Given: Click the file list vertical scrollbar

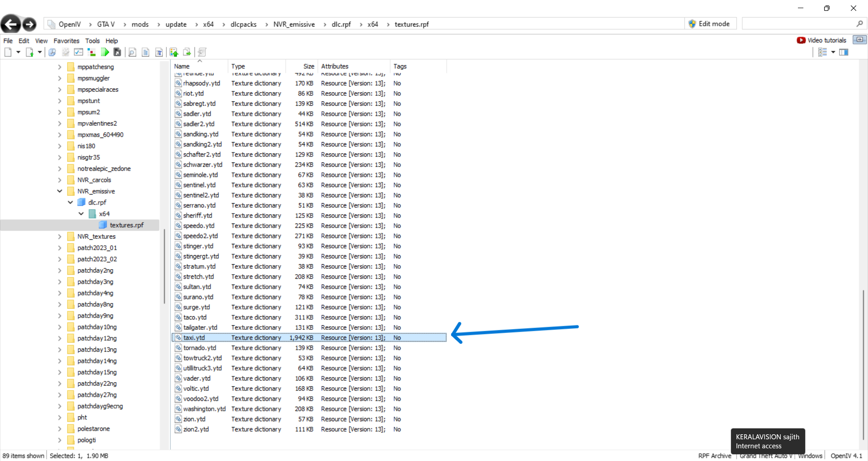Looking at the screenshot, I should [x=863, y=364].
